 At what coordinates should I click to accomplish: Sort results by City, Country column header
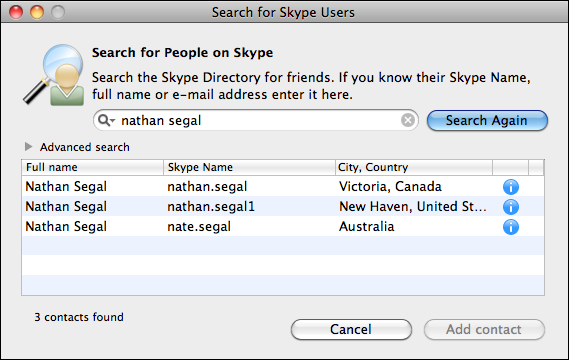click(x=414, y=167)
